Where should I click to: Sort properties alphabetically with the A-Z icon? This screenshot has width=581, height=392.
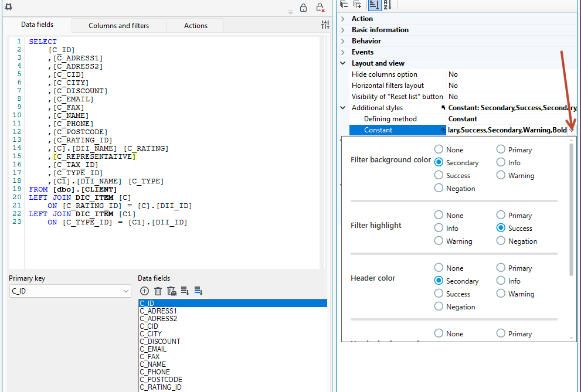pyautogui.click(x=387, y=5)
